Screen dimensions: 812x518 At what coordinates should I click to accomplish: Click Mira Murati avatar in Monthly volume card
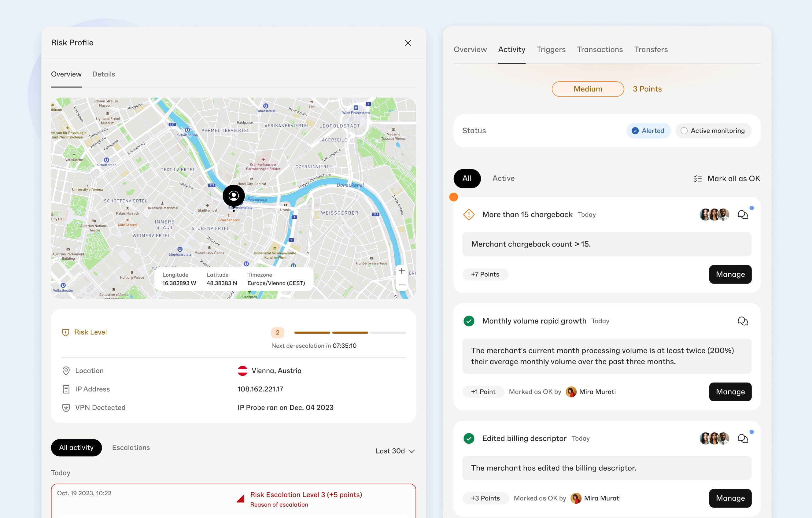(571, 392)
